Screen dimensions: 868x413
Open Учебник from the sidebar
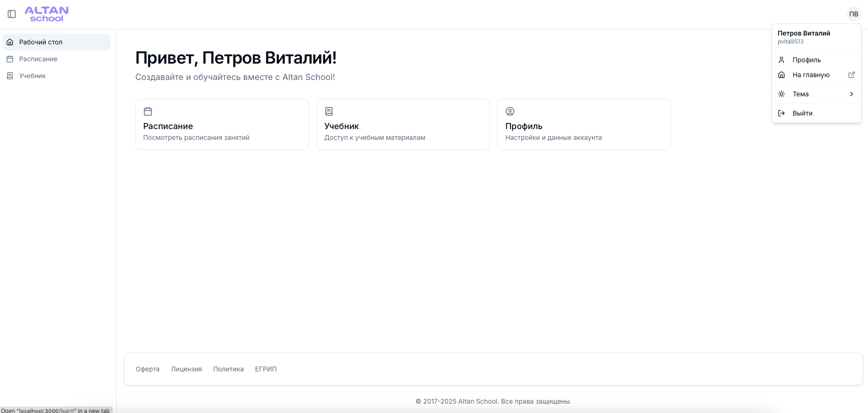coord(32,76)
